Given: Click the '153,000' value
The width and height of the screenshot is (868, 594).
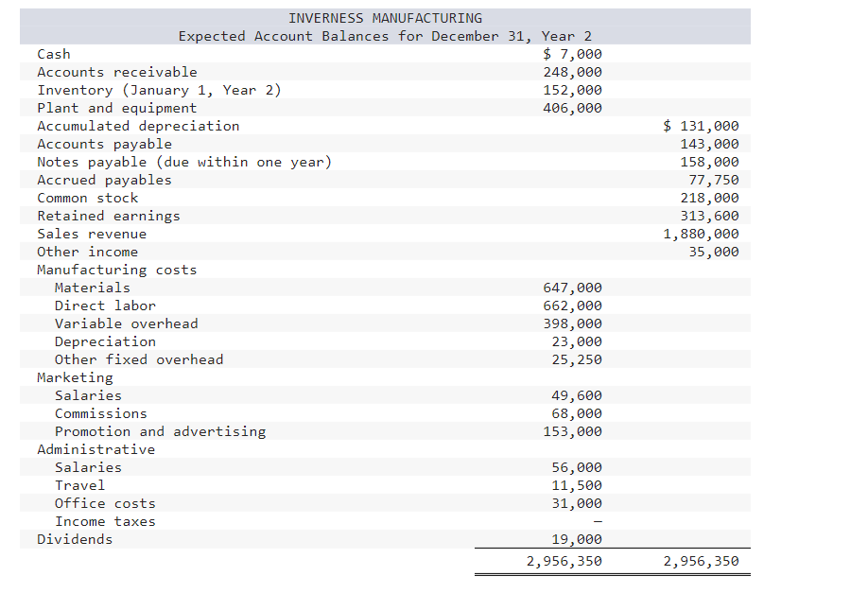Looking at the screenshot, I should pyautogui.click(x=572, y=432).
